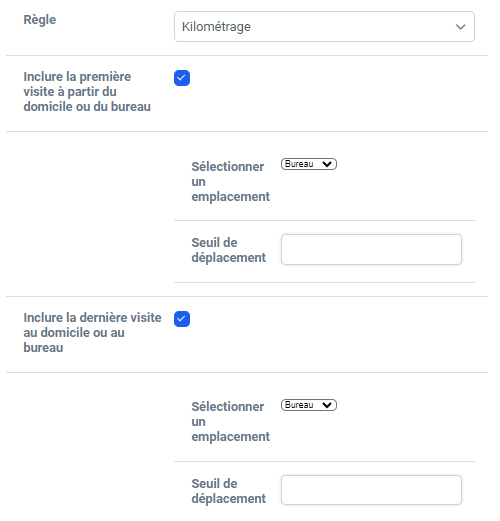This screenshot has height=521, width=500.
Task: Click label Inclure la première visite à partir du domicile
Action: tap(87, 92)
